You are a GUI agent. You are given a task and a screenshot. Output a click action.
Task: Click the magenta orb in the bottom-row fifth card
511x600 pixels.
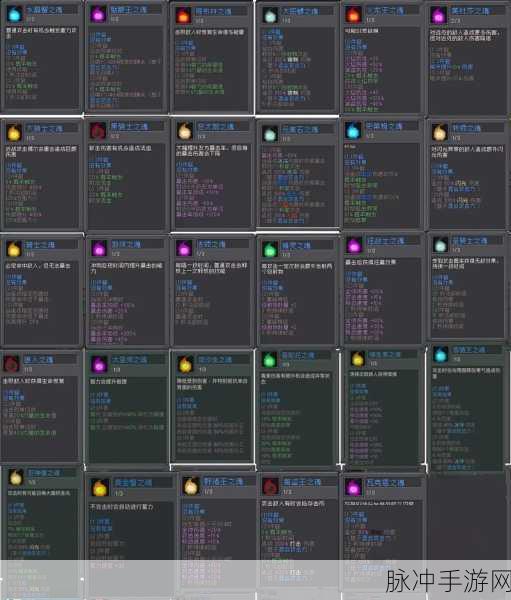[353, 487]
